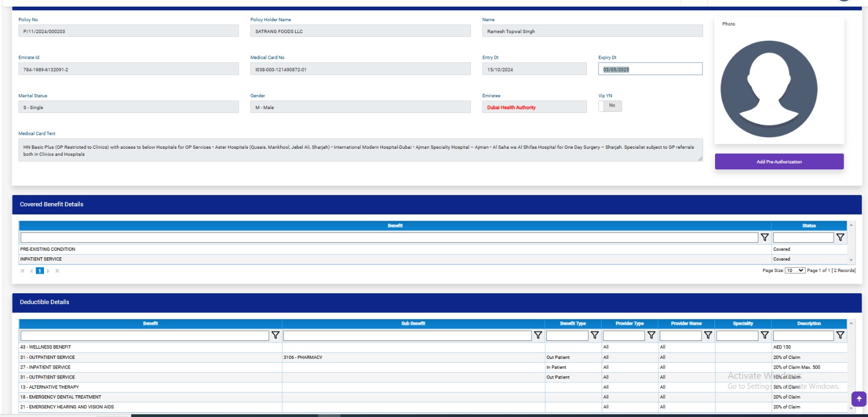The width and height of the screenshot is (868, 417).
Task: Click the Description column filter icon
Action: coord(840,336)
